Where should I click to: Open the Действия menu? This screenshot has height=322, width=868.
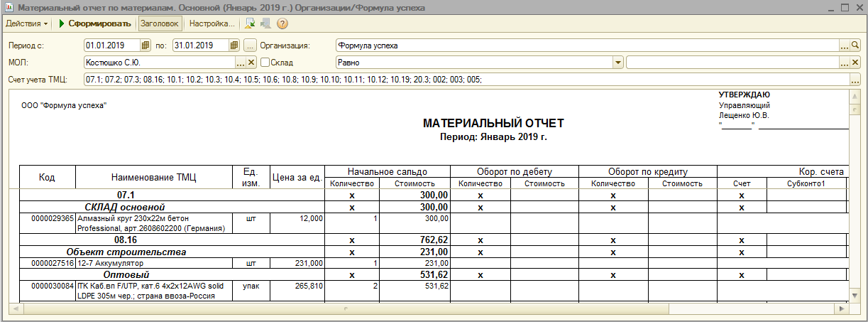27,23
